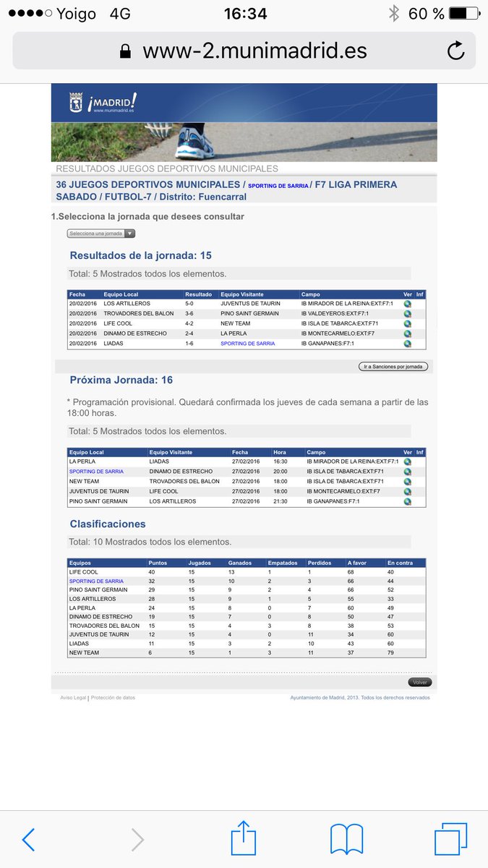Click 'Hora' column header in next fixtures
Image resolution: width=488 pixels, height=868 pixels.
[x=279, y=452]
